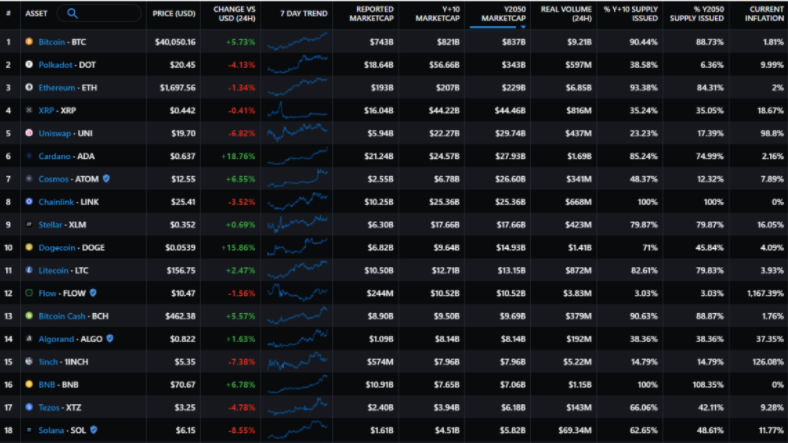Click the Cardano coin logo icon
788x443 pixels.
tap(29, 156)
